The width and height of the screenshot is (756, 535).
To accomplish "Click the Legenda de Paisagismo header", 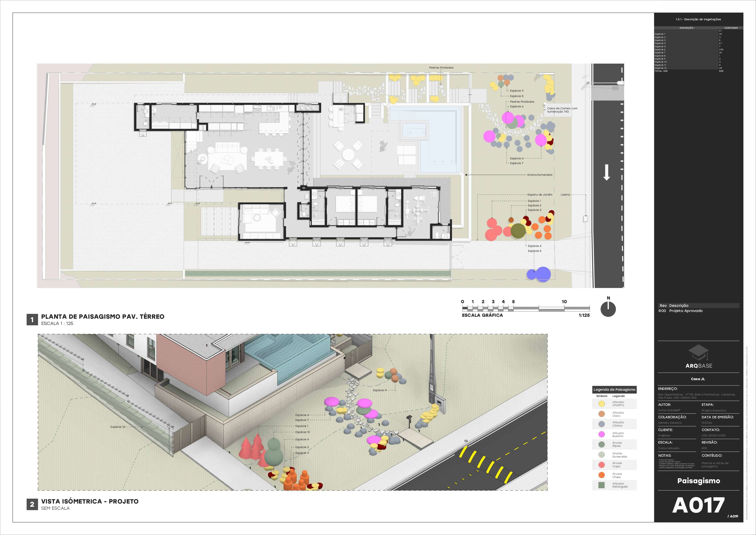I will 614,389.
